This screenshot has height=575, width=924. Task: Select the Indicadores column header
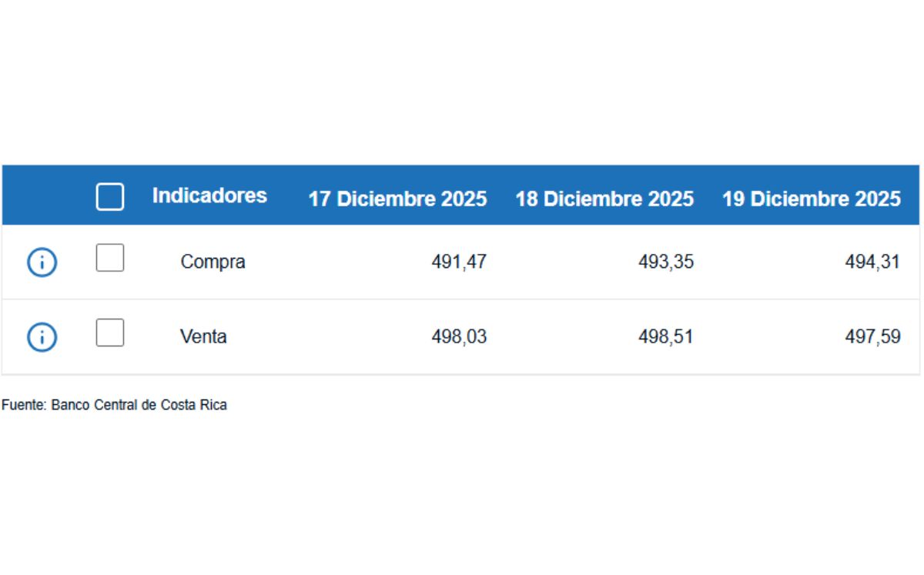tap(209, 196)
